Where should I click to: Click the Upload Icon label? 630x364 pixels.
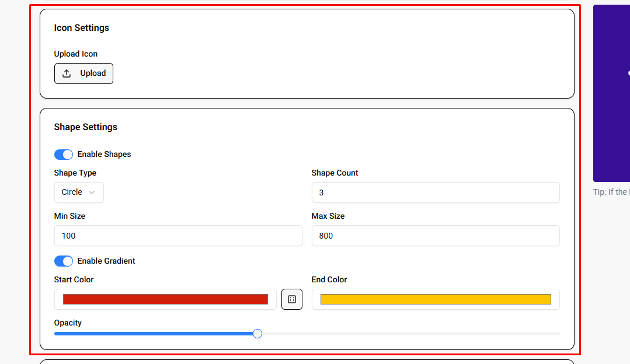[x=76, y=54]
